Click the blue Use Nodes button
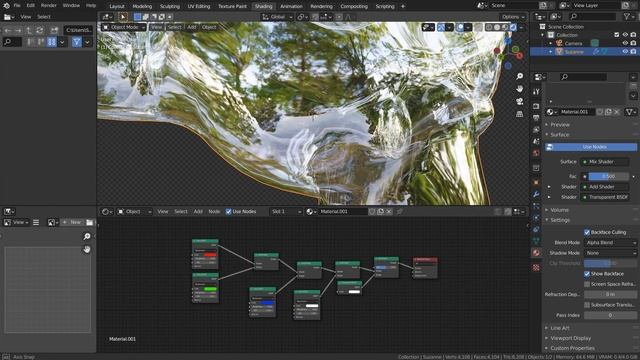 click(591, 147)
